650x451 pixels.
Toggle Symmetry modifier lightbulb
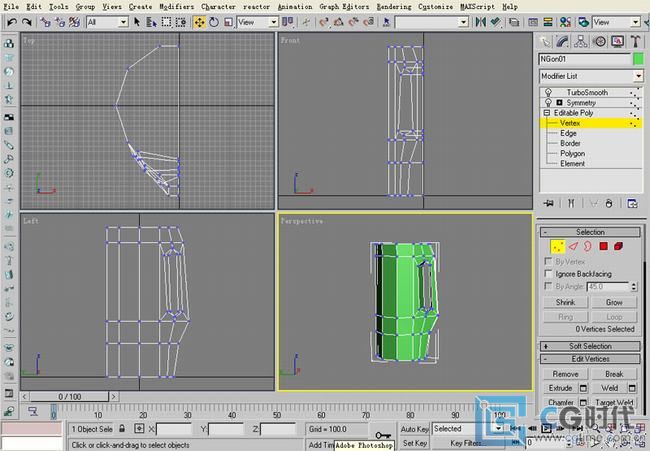tap(548, 102)
